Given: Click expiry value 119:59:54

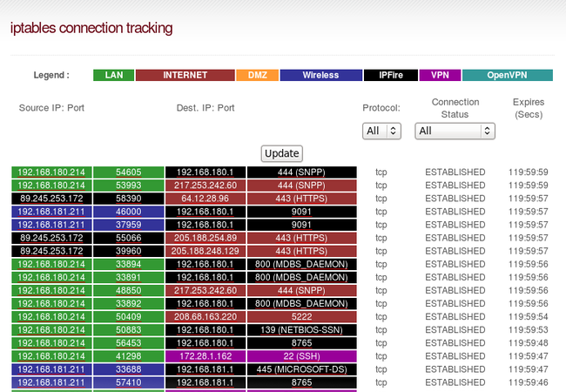Looking at the screenshot, I should (529, 317).
